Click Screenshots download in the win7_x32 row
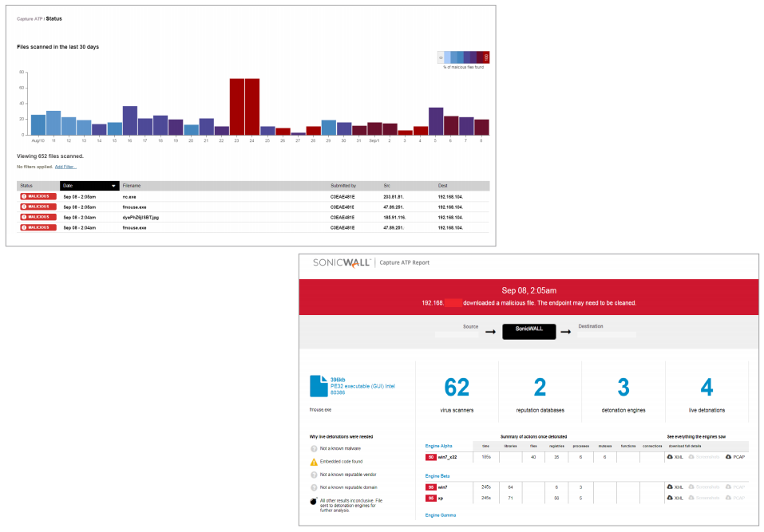764x532 pixels. (704, 457)
